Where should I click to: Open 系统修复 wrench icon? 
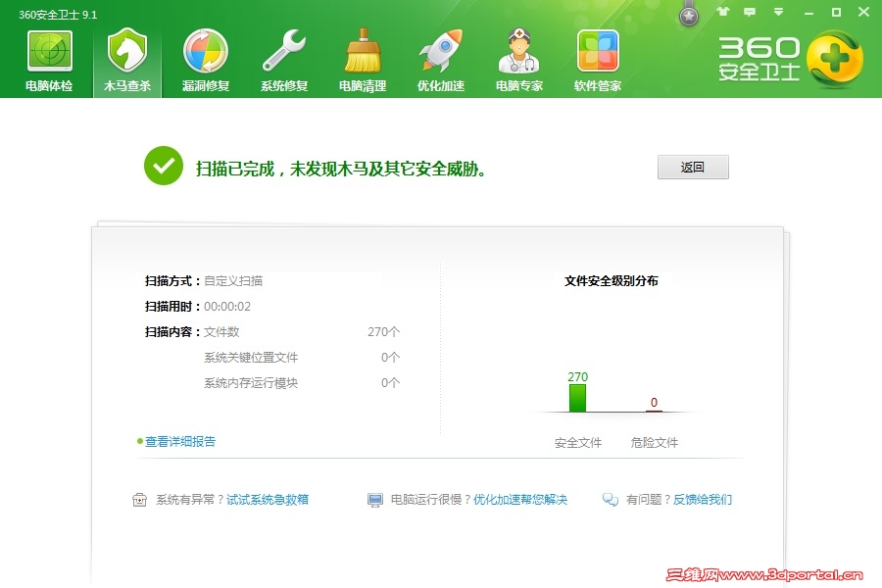tap(284, 51)
